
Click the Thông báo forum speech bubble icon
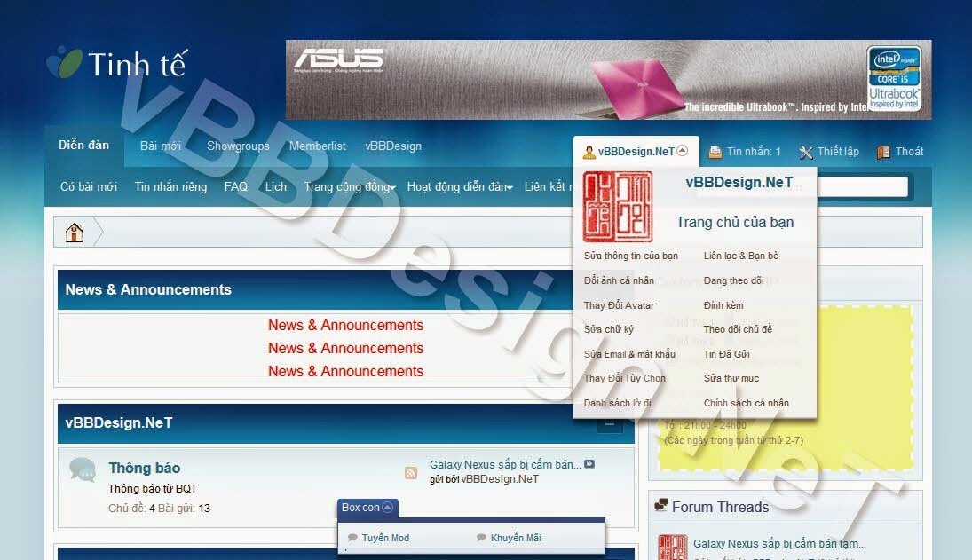(83, 469)
